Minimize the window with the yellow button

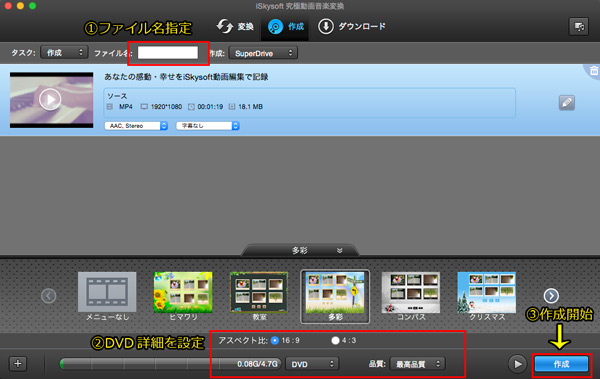coord(20,6)
